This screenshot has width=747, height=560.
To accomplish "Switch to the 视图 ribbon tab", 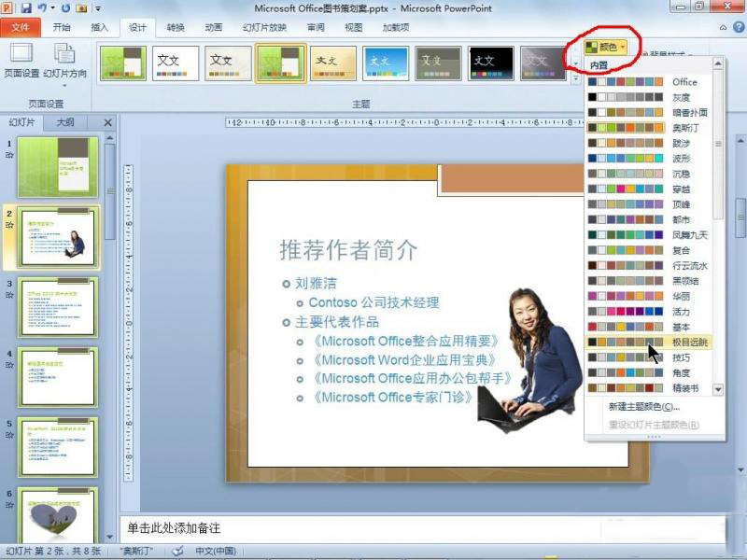I will [x=354, y=28].
